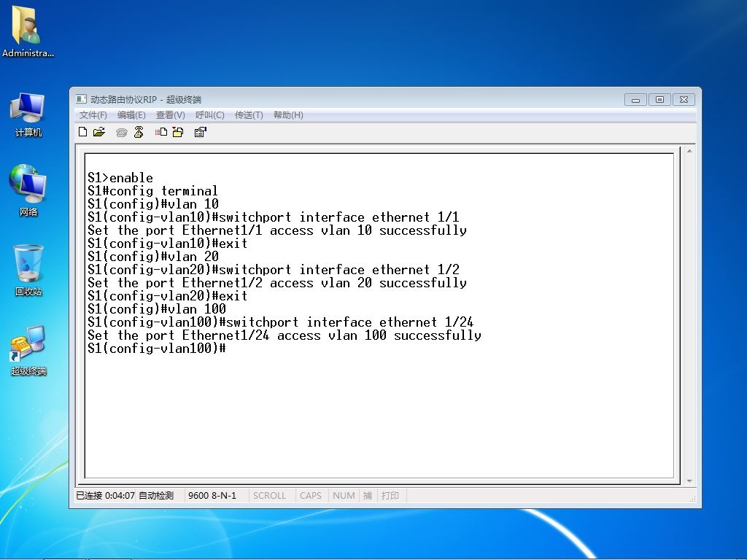Click the NUM status indicator
Viewport: 747px width, 560px height.
tap(344, 495)
